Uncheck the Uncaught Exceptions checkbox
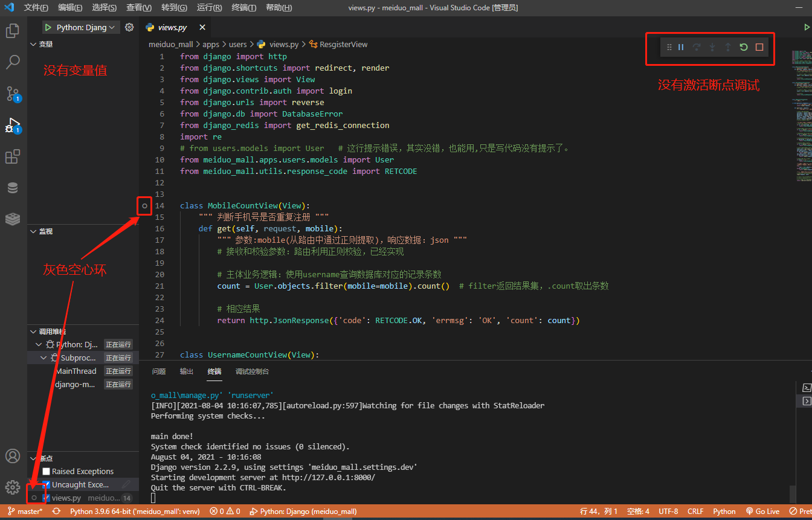 46,484
